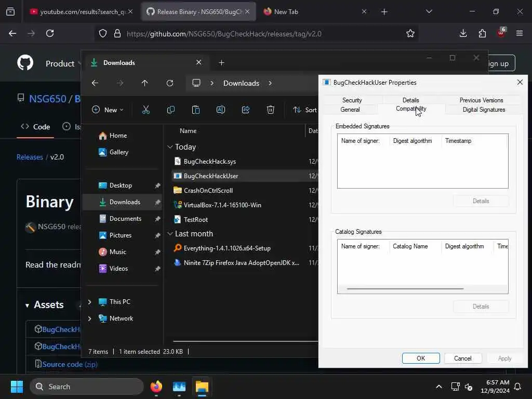Screen dimensions: 532x399
Task: Open the Code tab on GitHub
Action: click(x=35, y=127)
